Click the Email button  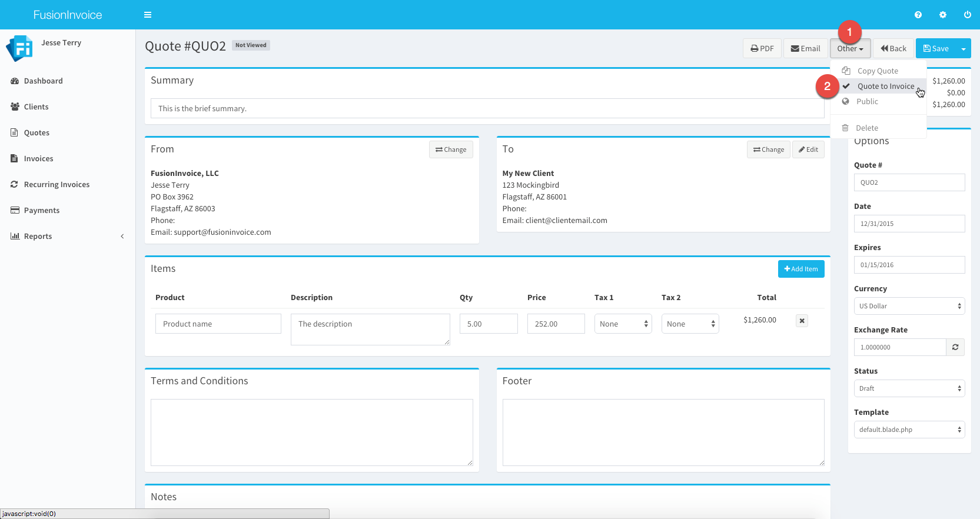[805, 48]
